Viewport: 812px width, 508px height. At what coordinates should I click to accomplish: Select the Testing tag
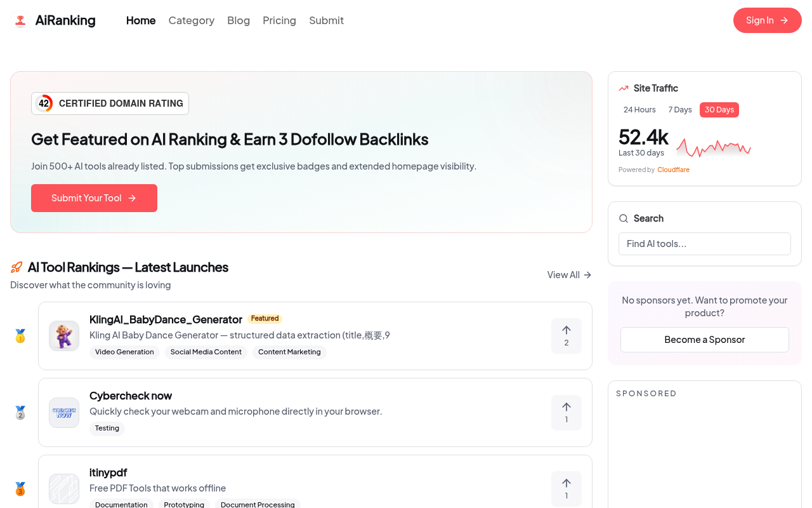pos(107,428)
